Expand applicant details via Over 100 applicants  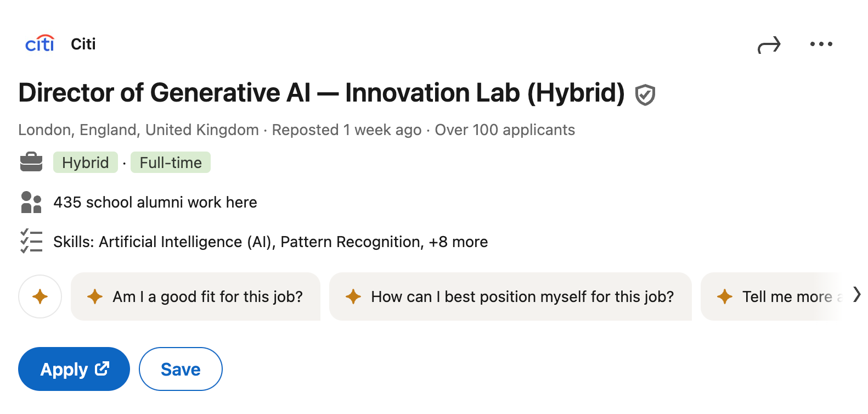(x=504, y=130)
